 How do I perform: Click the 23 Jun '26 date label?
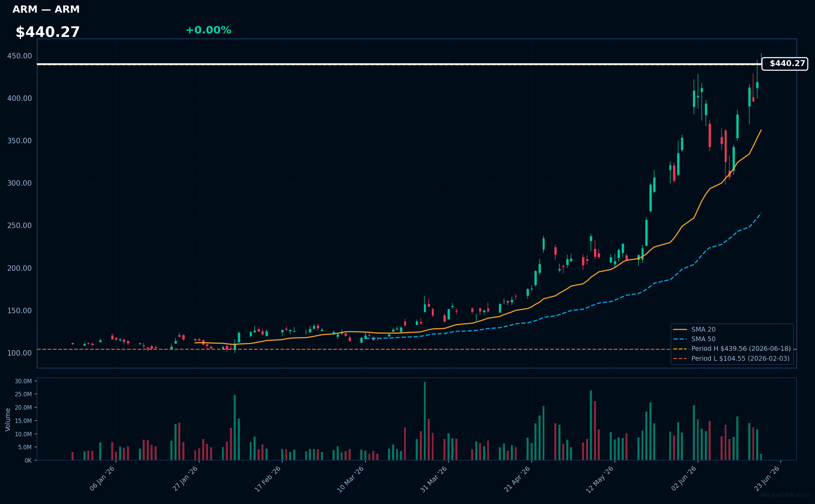767,479
